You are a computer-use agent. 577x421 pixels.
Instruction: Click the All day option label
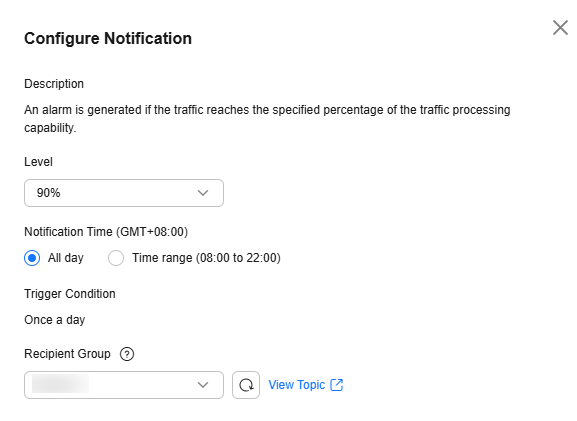click(66, 258)
